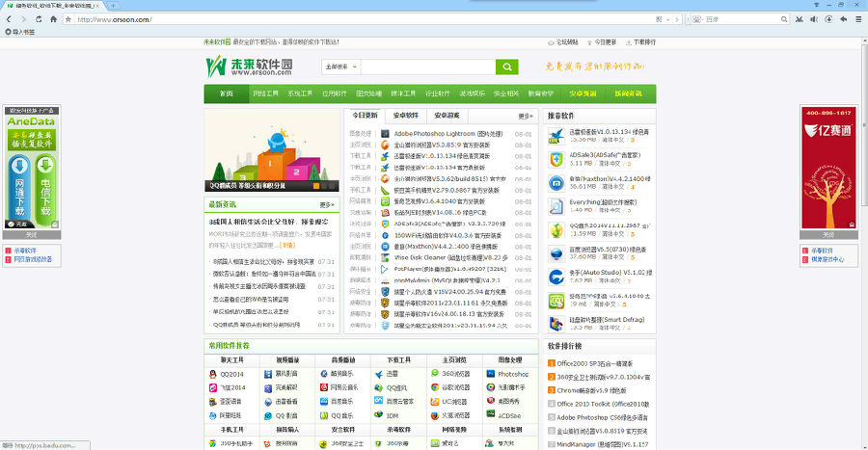This screenshot has height=450, width=868.
Task: Click the 360浏览器 icon
Action: 435,373
